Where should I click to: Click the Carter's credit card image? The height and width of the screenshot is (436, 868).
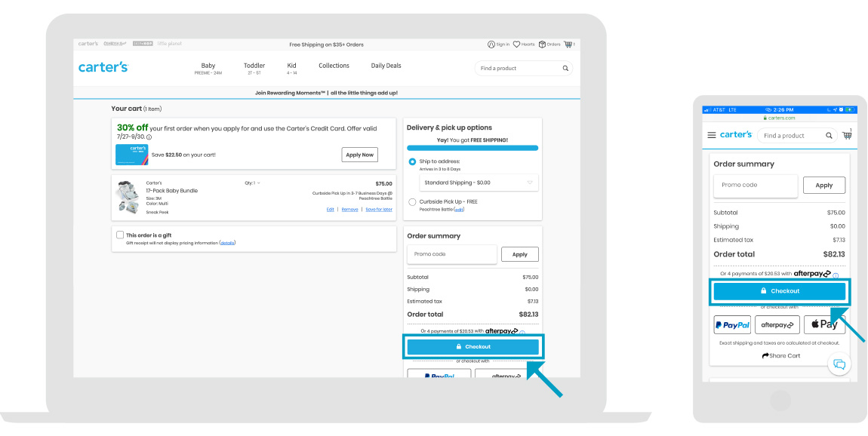pyautogui.click(x=132, y=155)
